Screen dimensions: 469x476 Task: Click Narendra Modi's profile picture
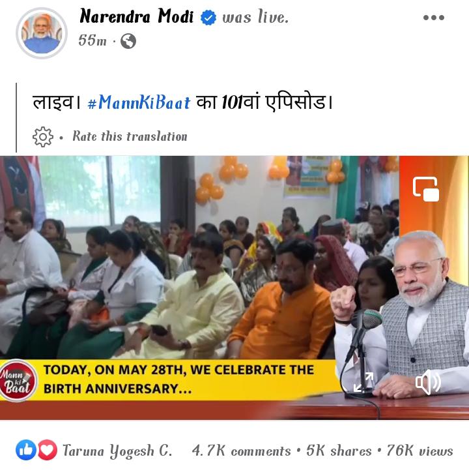click(x=42, y=33)
